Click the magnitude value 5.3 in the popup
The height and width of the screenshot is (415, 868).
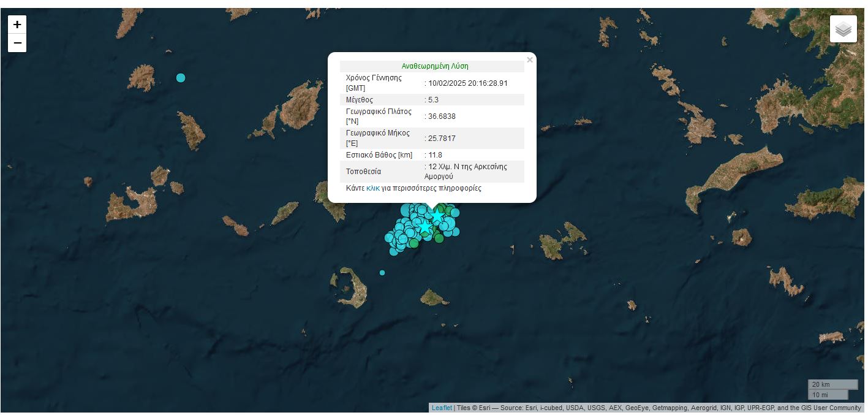click(x=434, y=100)
